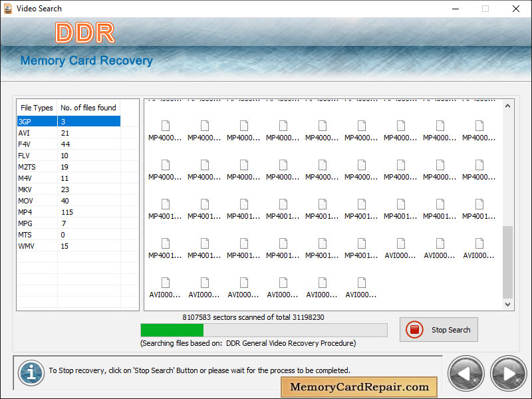Click the count cell showing 44
The width and height of the screenshot is (532, 399).
point(89,144)
